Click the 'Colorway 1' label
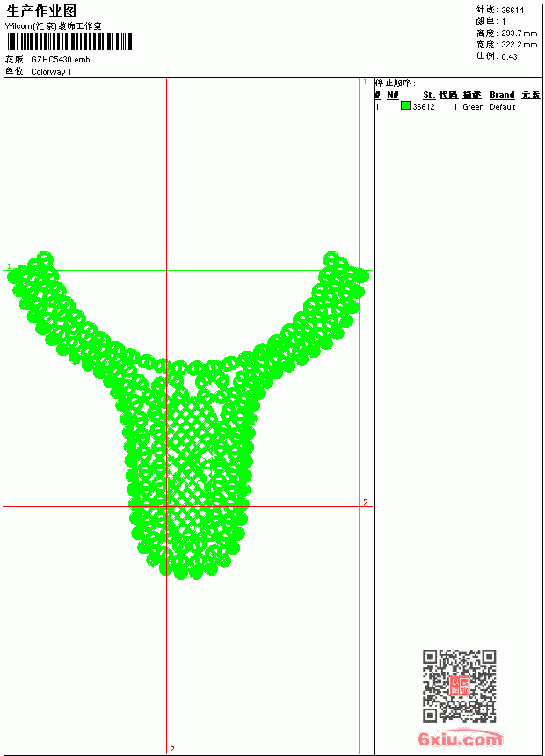 [51, 72]
